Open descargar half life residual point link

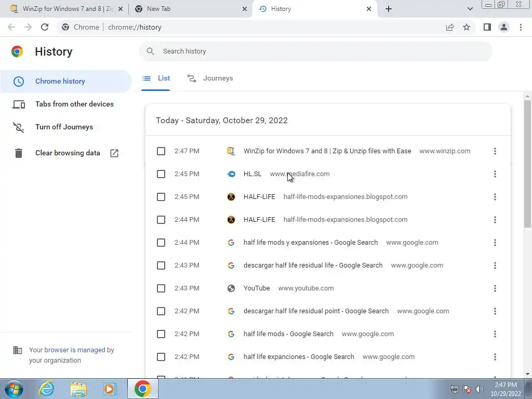click(x=316, y=311)
